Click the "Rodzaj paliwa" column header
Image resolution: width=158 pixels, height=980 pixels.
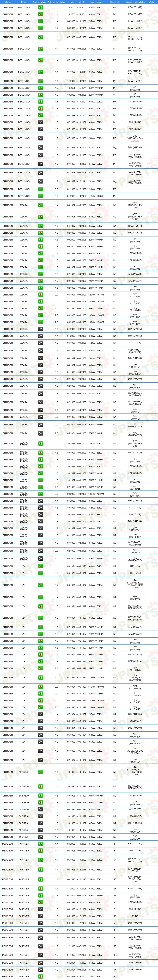[x=39, y=2]
